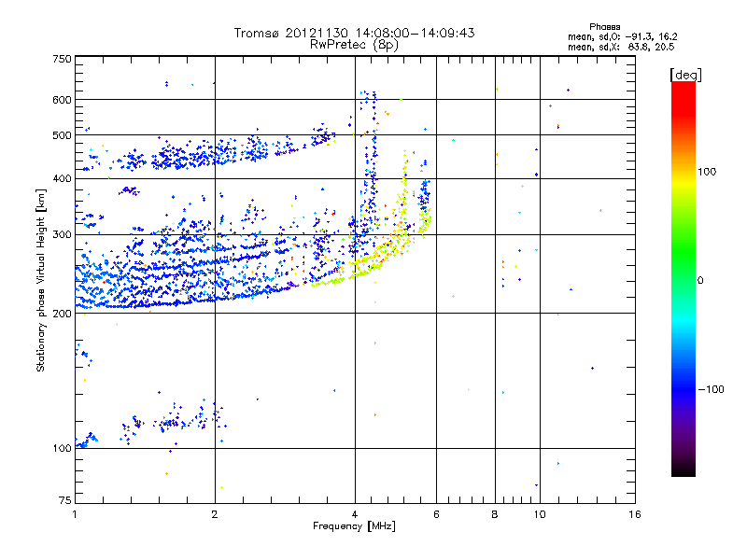Click the [deg] unit label above the colorbar

pyautogui.click(x=685, y=75)
